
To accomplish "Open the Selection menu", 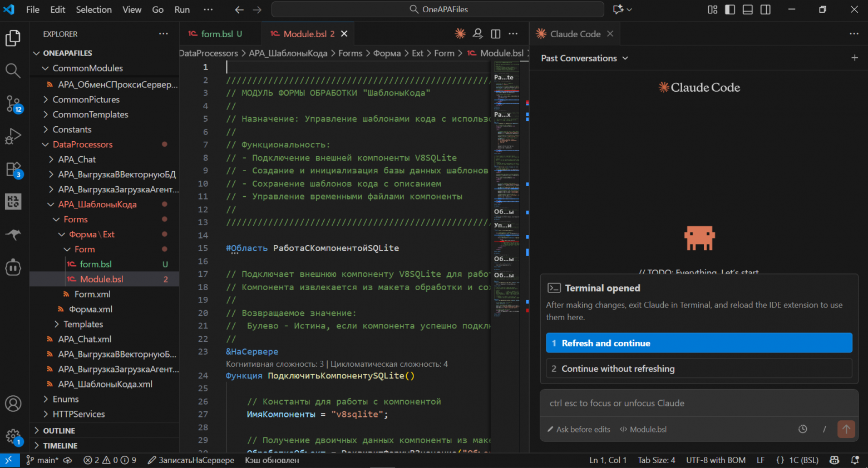I will pyautogui.click(x=93, y=9).
